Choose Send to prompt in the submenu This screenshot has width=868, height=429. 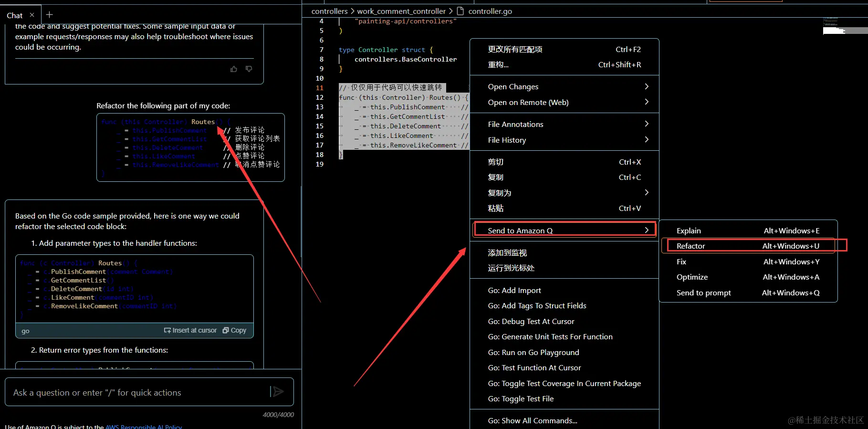pyautogui.click(x=748, y=293)
